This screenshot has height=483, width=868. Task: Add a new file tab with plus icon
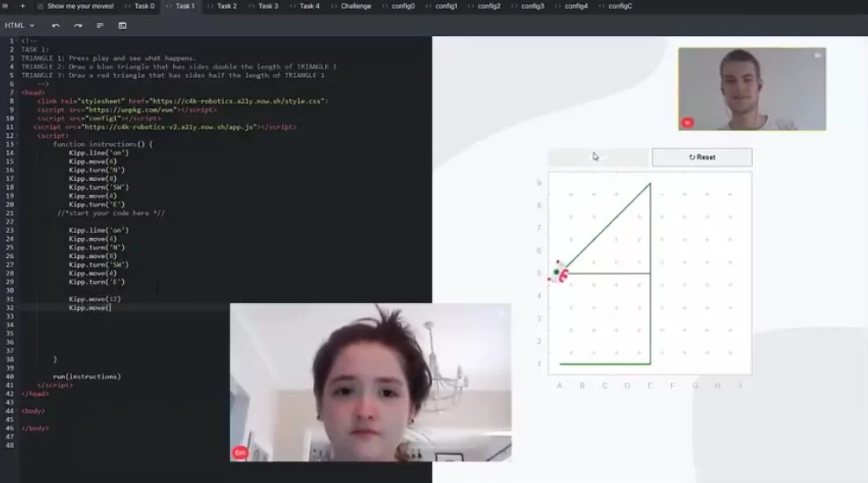[x=23, y=6]
